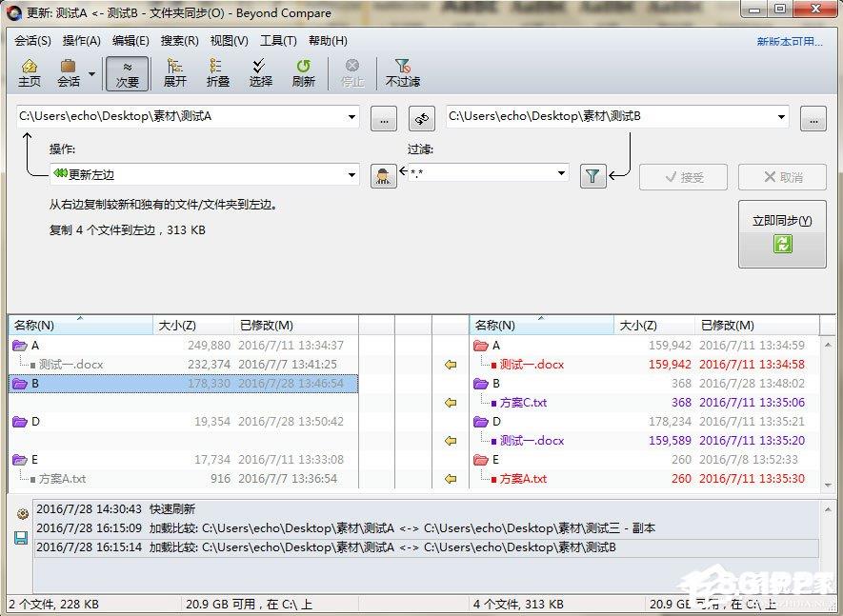Click the 会话 briefcase toolbar icon
The image size is (843, 616).
(x=69, y=72)
